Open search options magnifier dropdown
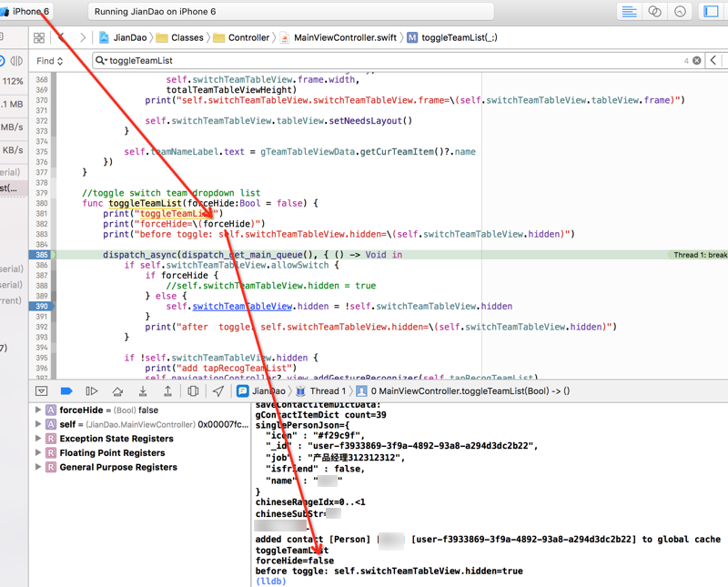 pos(101,60)
